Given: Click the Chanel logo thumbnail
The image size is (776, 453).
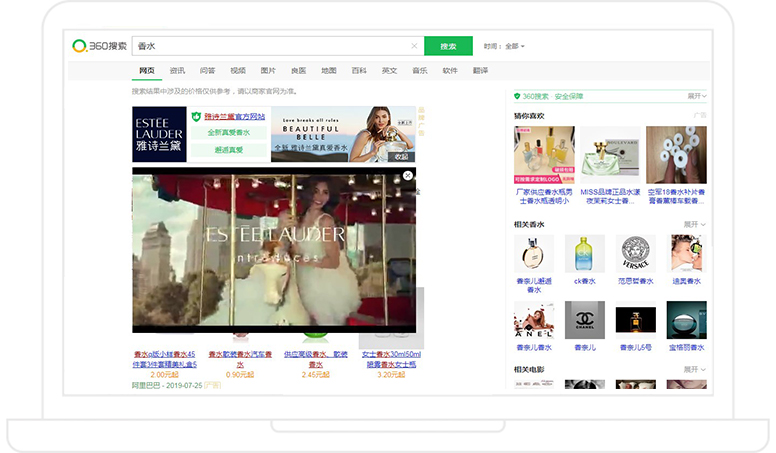Looking at the screenshot, I should pos(584,320).
